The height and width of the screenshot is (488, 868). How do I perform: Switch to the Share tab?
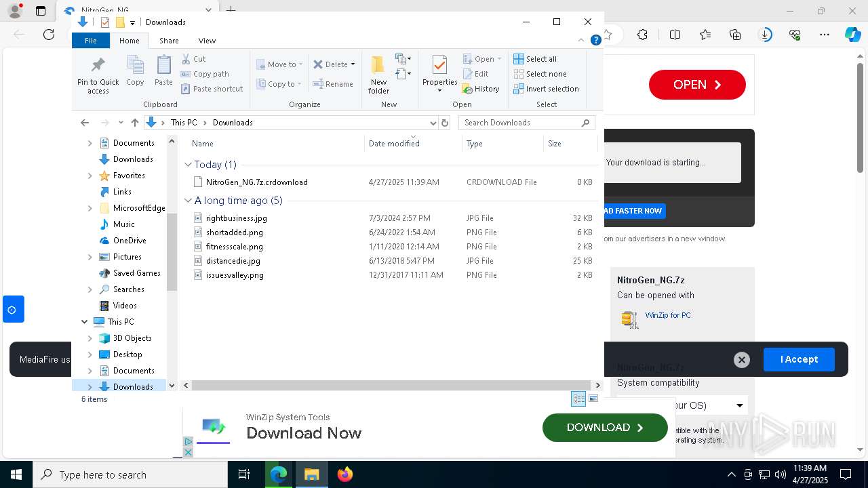point(169,41)
